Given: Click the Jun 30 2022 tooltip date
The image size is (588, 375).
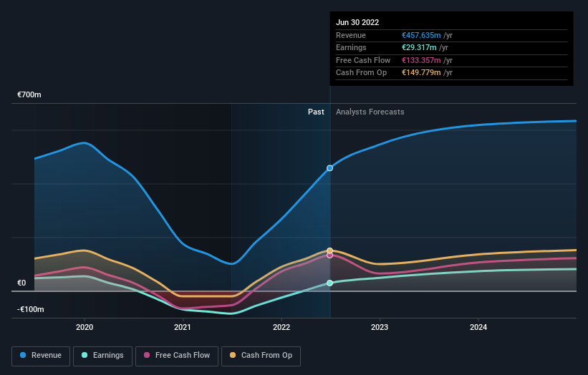Looking at the screenshot, I should click(357, 22).
